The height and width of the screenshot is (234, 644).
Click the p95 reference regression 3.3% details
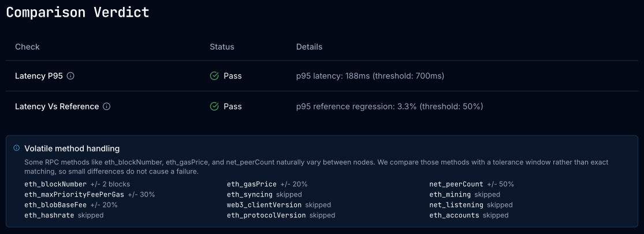389,107
